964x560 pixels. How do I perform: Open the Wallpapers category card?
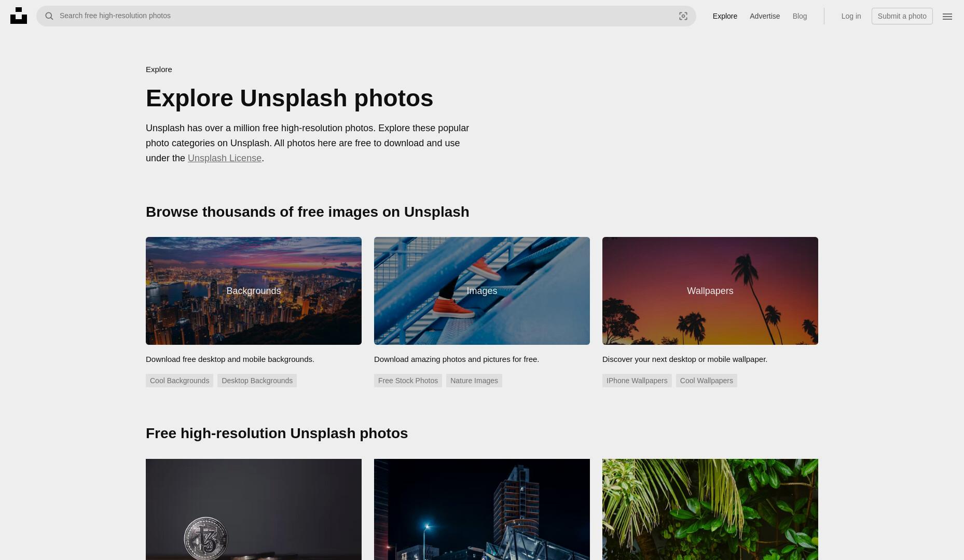(x=710, y=291)
